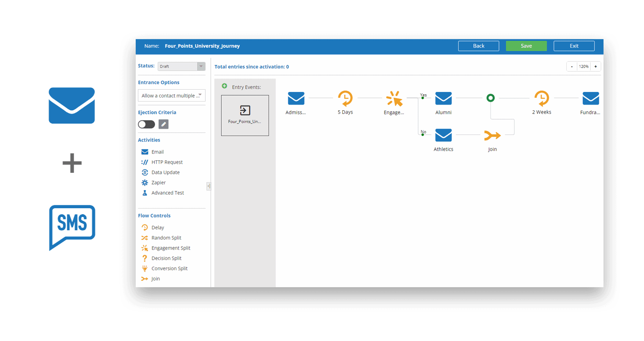Select the Athletics email node
The height and width of the screenshot is (341, 644).
443,136
